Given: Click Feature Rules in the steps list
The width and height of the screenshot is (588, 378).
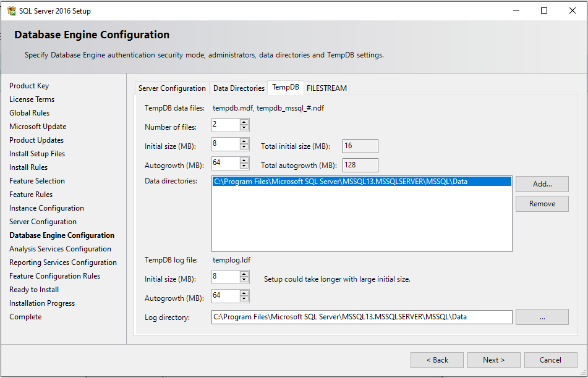Looking at the screenshot, I should pyautogui.click(x=31, y=195).
